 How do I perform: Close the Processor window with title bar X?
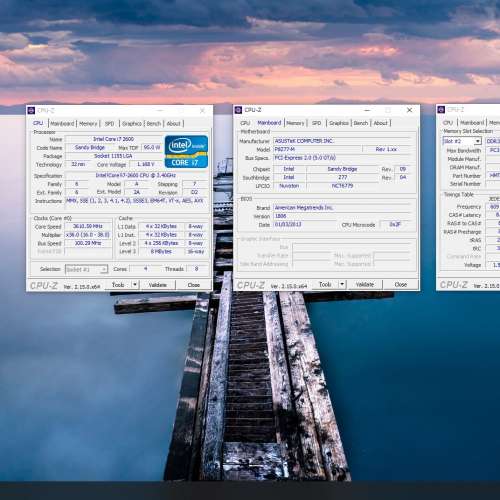(202, 110)
